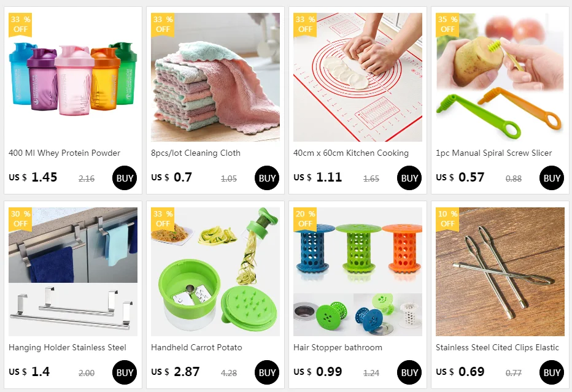Image resolution: width=572 pixels, height=392 pixels.
Task: Click the 35% OFF discount badge
Action: click(x=447, y=25)
